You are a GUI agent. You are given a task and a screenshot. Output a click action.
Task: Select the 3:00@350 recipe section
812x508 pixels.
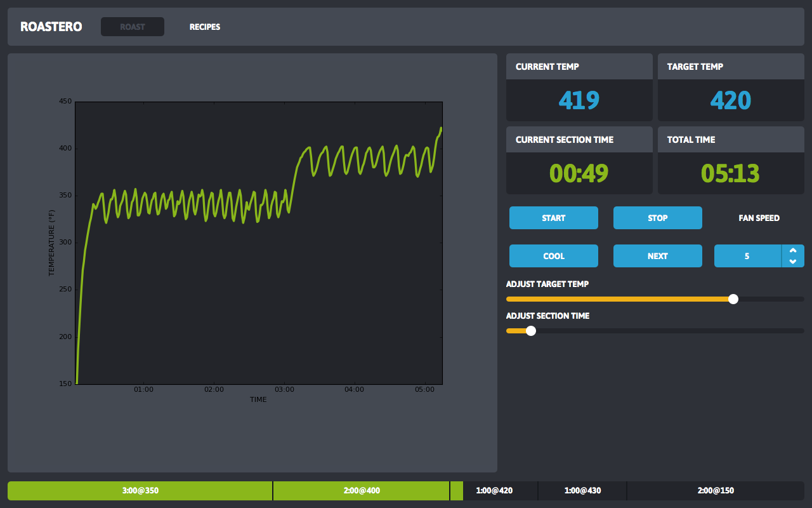[140, 491]
